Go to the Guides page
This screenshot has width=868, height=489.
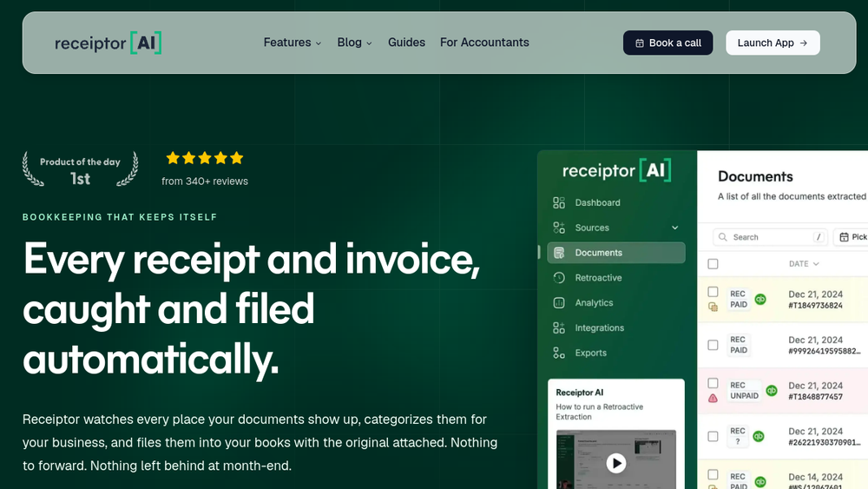coord(406,43)
